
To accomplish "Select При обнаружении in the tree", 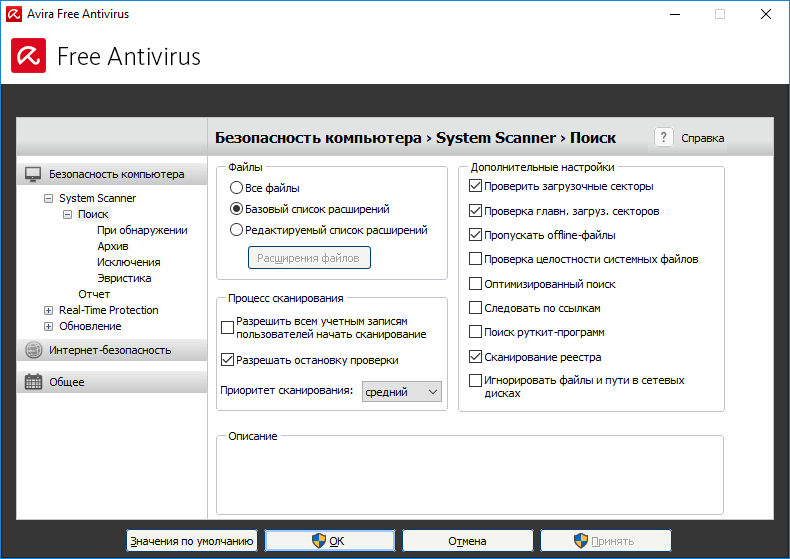I will click(142, 230).
